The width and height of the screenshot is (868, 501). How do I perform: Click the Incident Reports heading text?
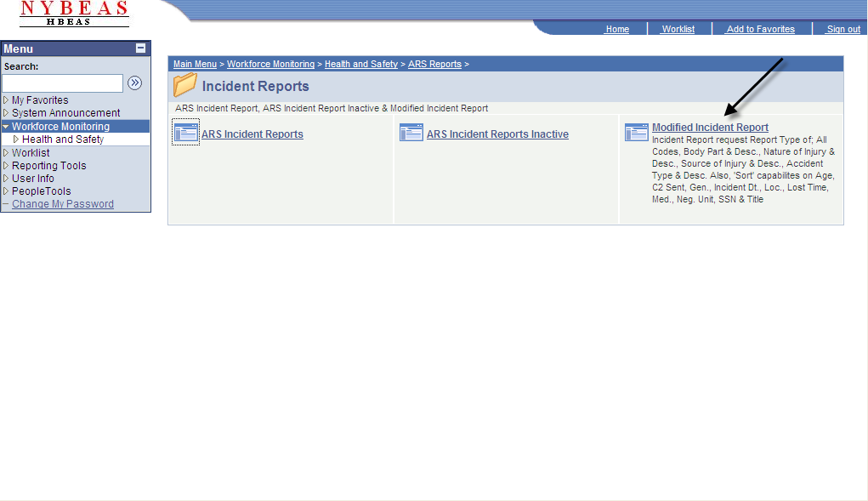click(x=255, y=87)
